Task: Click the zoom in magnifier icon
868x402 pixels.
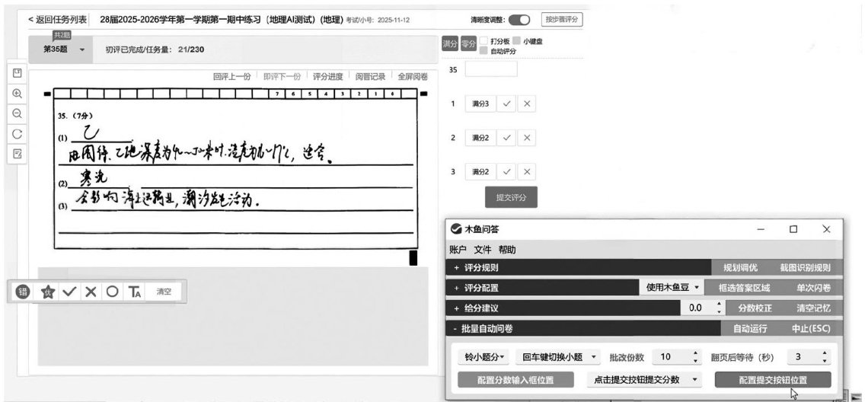Action: (x=17, y=93)
